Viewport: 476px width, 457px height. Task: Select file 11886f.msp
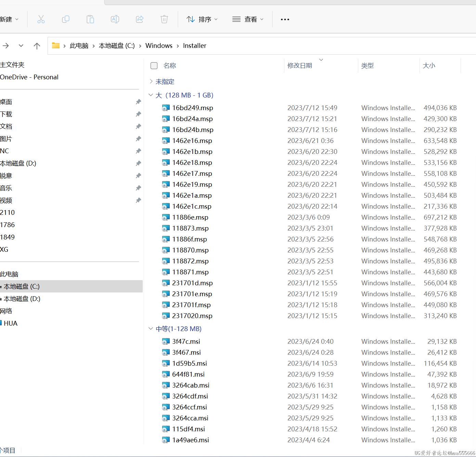point(190,239)
